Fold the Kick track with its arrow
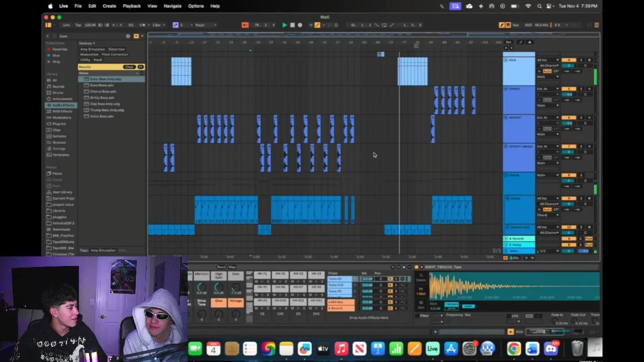 506,60
